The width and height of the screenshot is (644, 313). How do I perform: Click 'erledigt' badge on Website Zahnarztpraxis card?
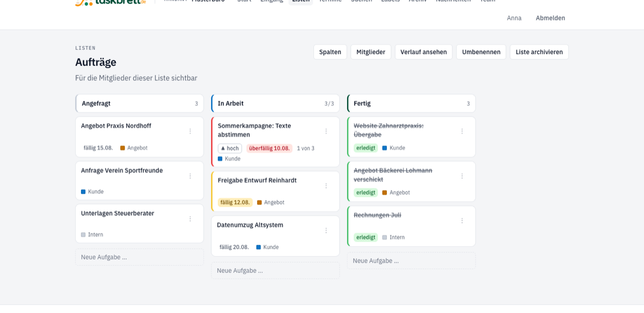[x=366, y=148]
